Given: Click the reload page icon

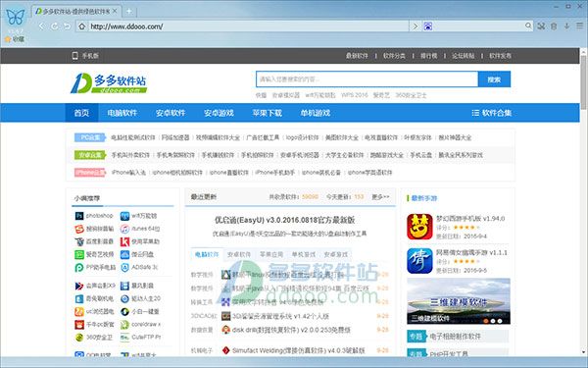Looking at the screenshot, I should click(x=54, y=26).
